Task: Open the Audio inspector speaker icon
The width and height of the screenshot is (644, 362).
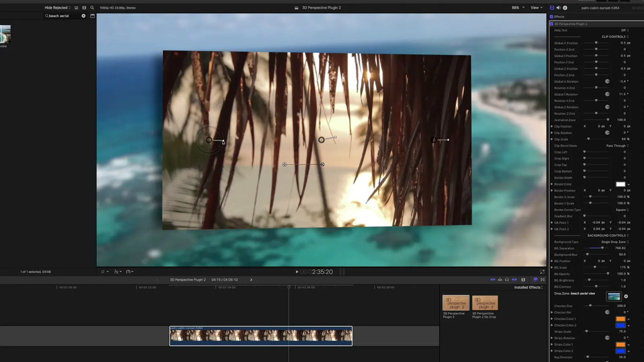Action: pos(559,8)
